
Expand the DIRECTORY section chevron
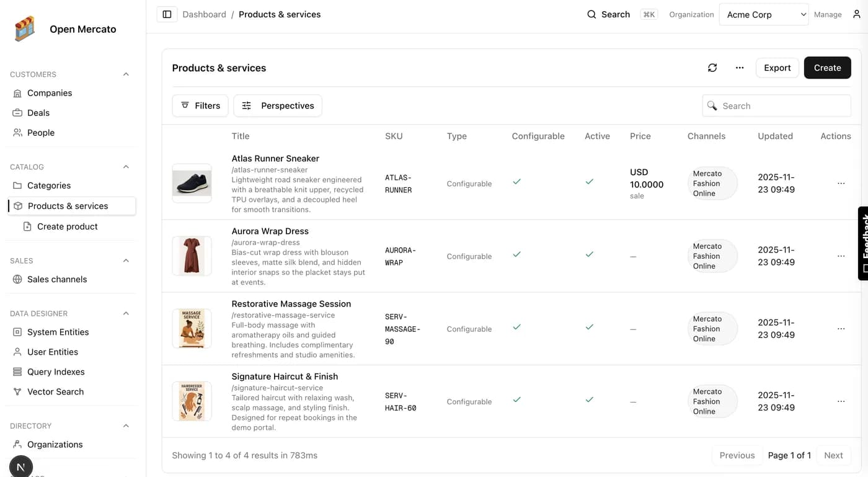pyautogui.click(x=126, y=426)
